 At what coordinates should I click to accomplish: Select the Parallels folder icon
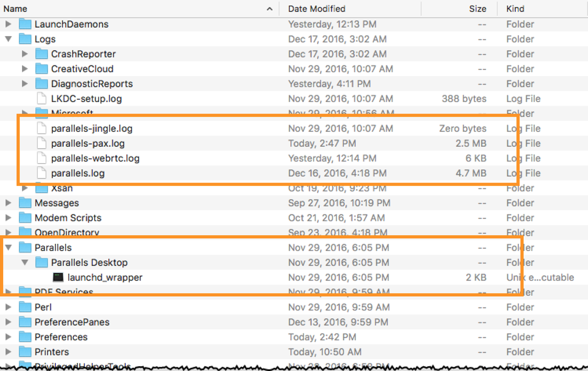[x=25, y=248]
